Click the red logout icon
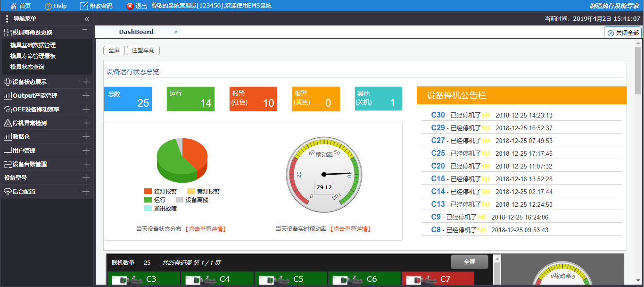The image size is (644, 287). click(x=130, y=6)
